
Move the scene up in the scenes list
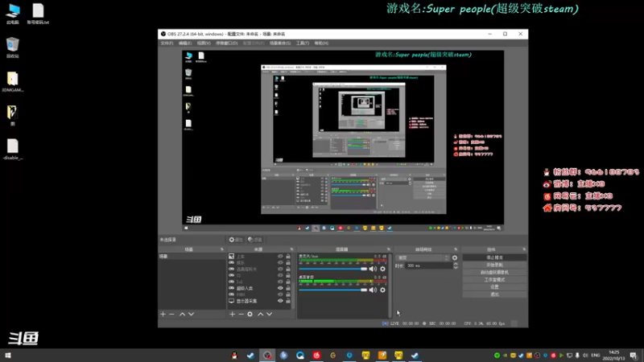coord(183,314)
